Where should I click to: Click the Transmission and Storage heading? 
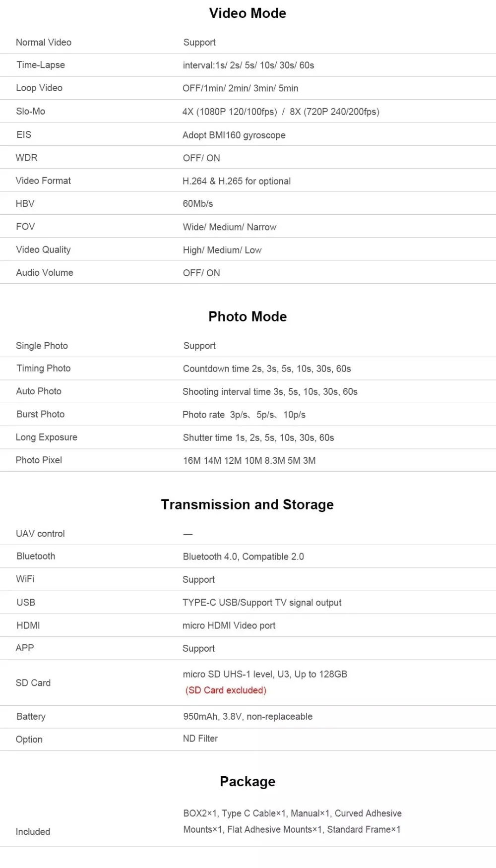(247, 504)
